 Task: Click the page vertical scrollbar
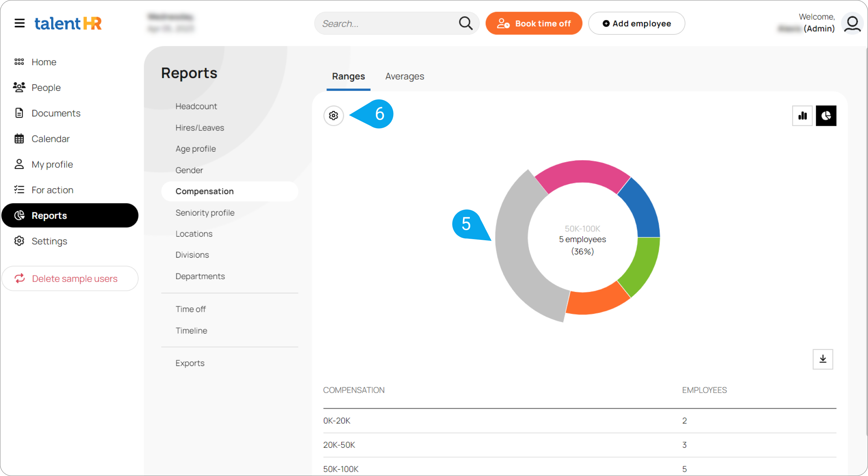(866, 241)
